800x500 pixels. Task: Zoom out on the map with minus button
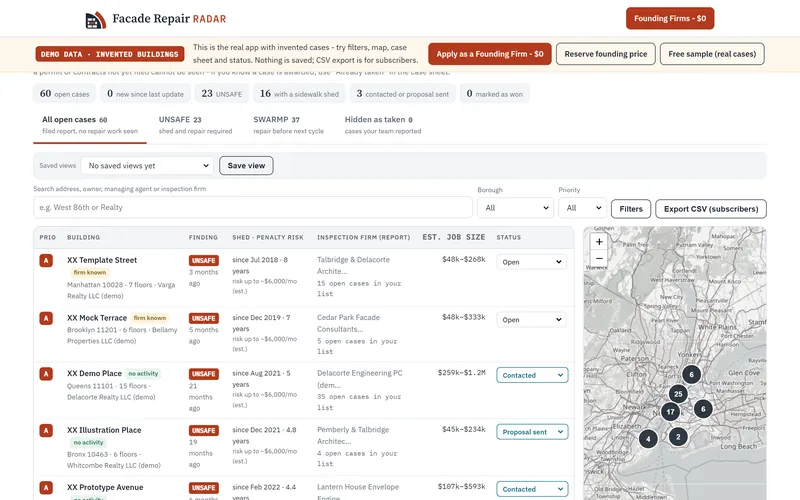pyautogui.click(x=599, y=258)
